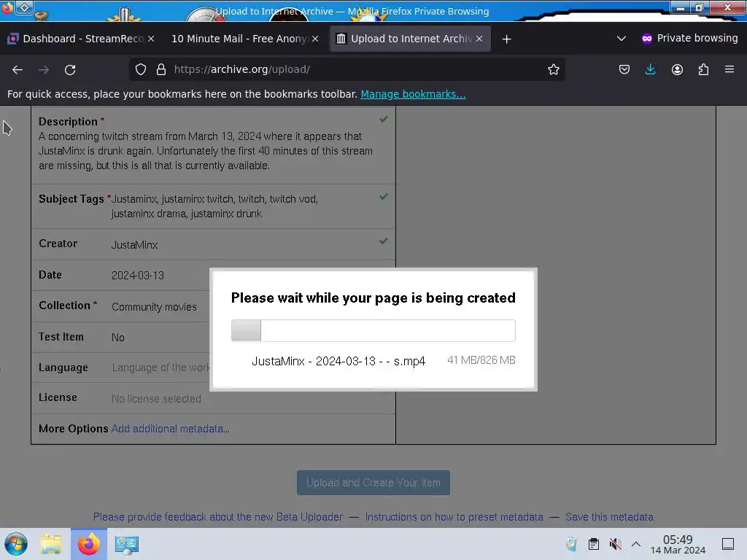The height and width of the screenshot is (560, 747).
Task: Reload the current page
Action: (x=70, y=69)
